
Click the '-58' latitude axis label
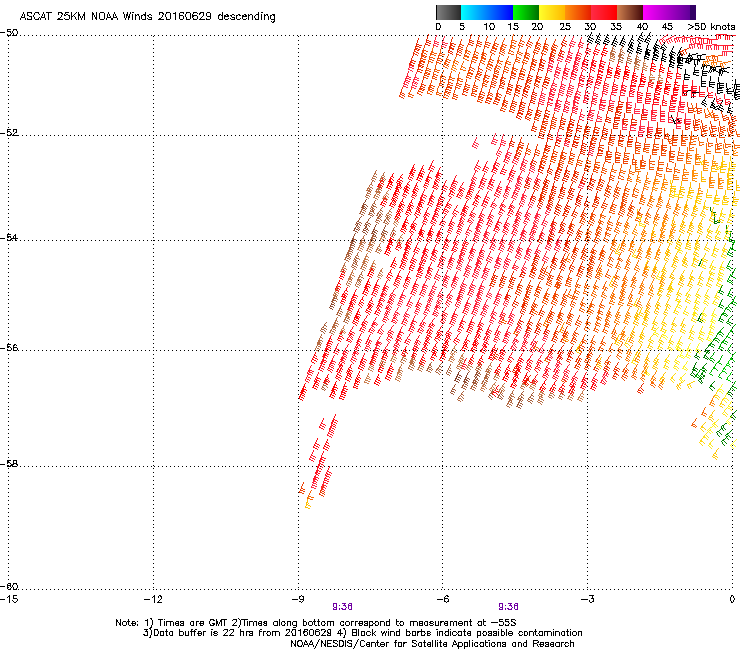(x=9, y=464)
